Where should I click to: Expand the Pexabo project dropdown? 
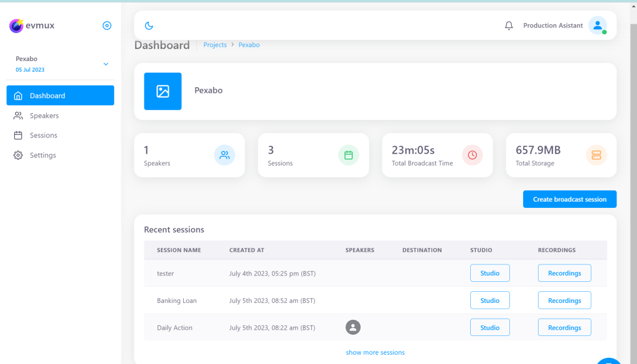click(106, 64)
